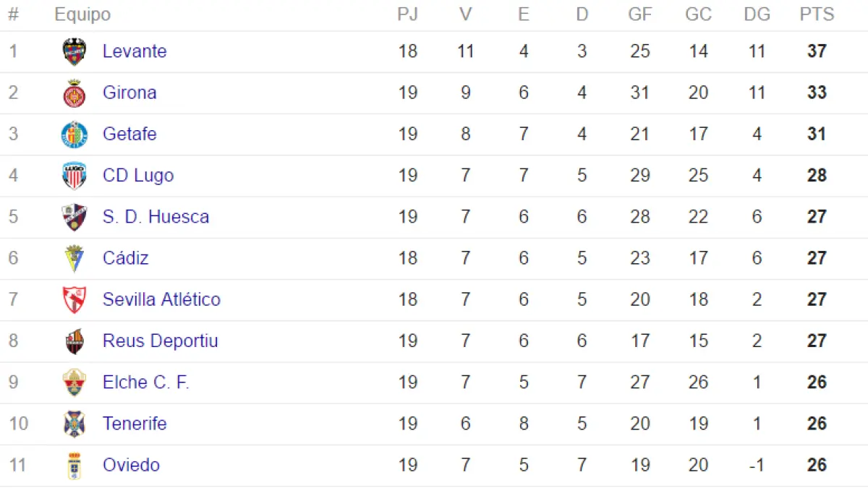The image size is (868, 488).
Task: Click Levante's 37 points value
Action: point(817,51)
